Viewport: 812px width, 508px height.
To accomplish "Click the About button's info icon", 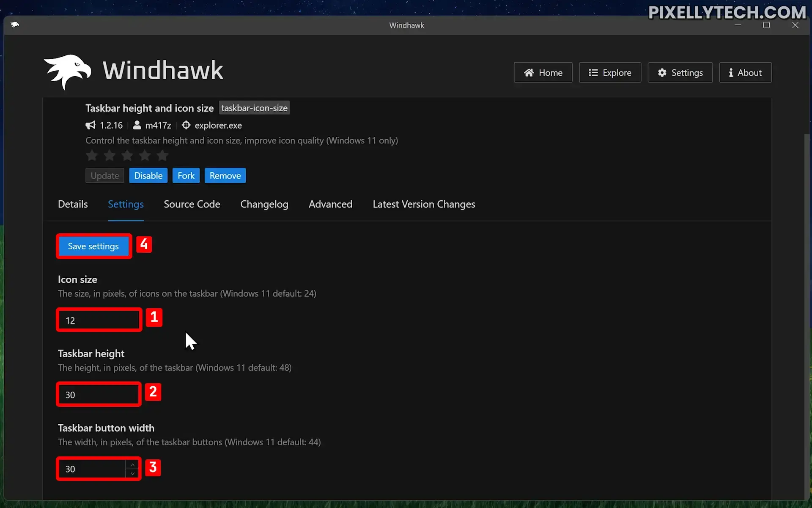I will [x=731, y=73].
